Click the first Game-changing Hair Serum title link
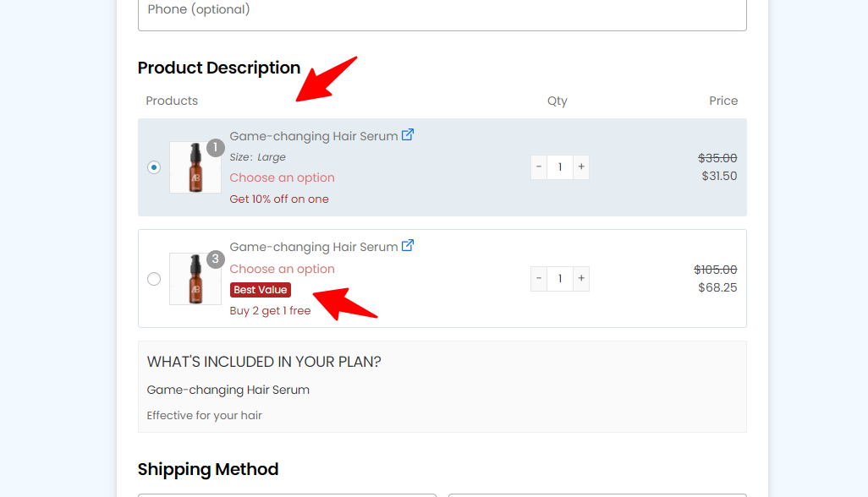The height and width of the screenshot is (497, 868). [x=313, y=135]
